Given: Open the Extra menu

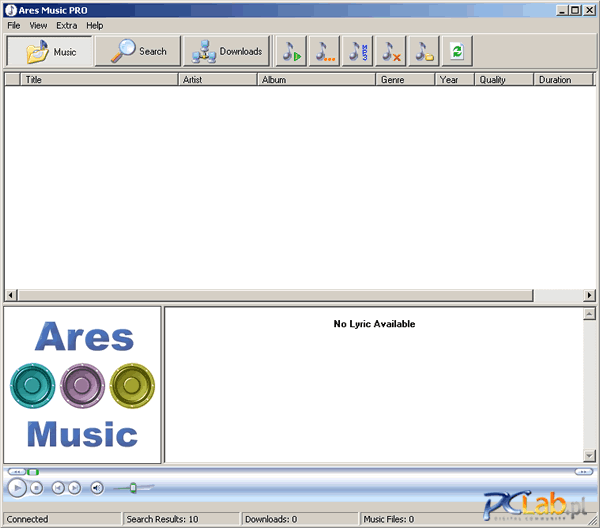Looking at the screenshot, I should 67,26.
